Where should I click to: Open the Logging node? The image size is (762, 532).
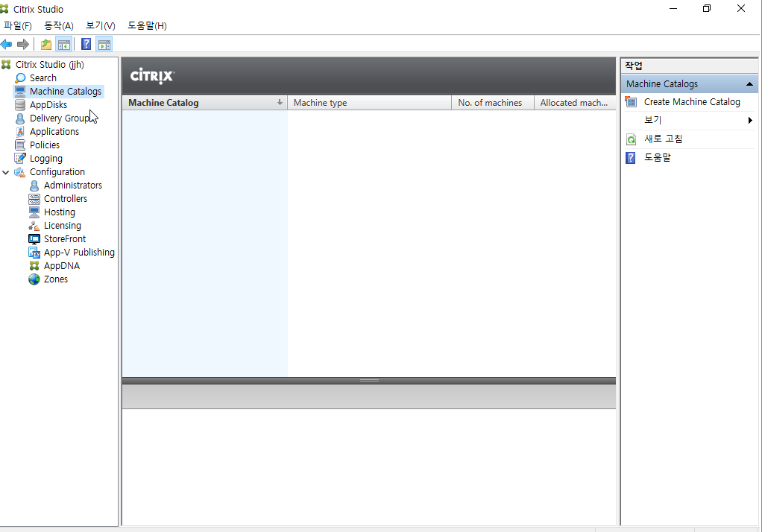(x=45, y=159)
